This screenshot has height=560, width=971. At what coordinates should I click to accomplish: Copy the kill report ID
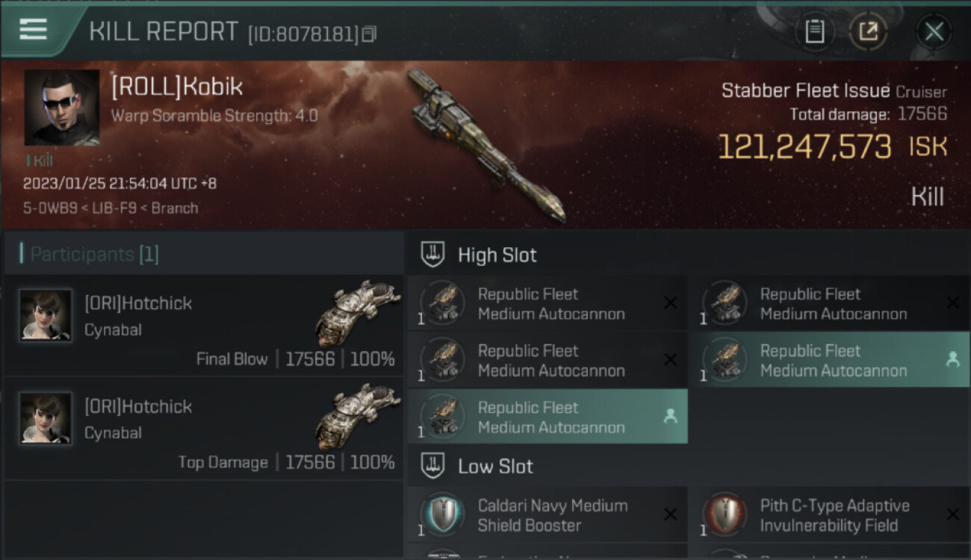(369, 34)
